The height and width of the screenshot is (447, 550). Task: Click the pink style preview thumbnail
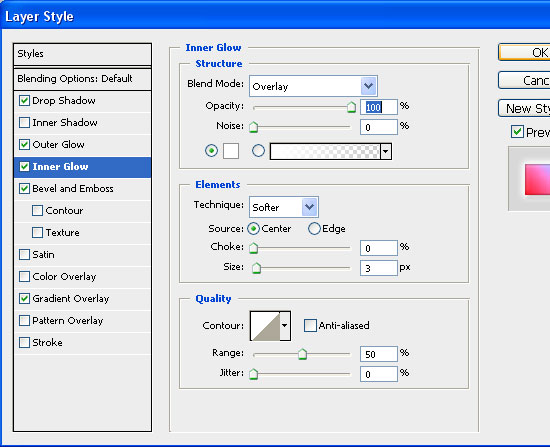(537, 179)
